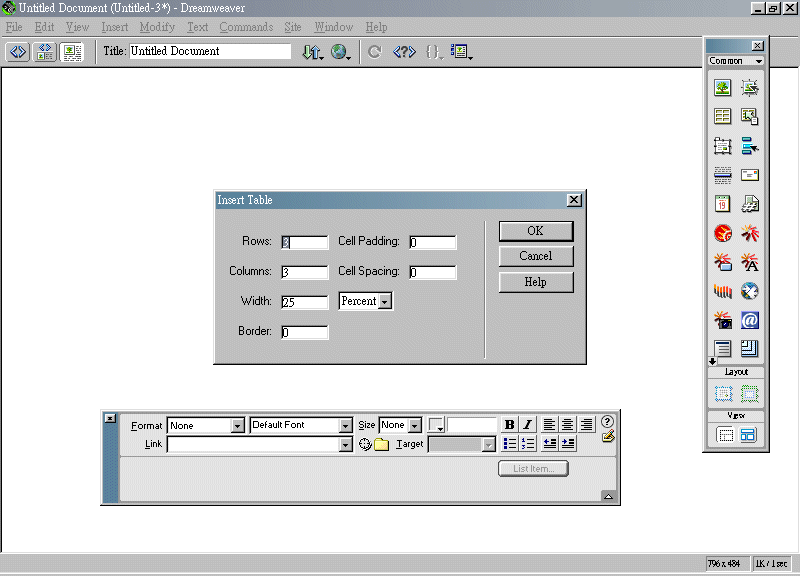Screen dimensions: 800x576
Task: Align text right in Property inspector
Action: (x=586, y=424)
